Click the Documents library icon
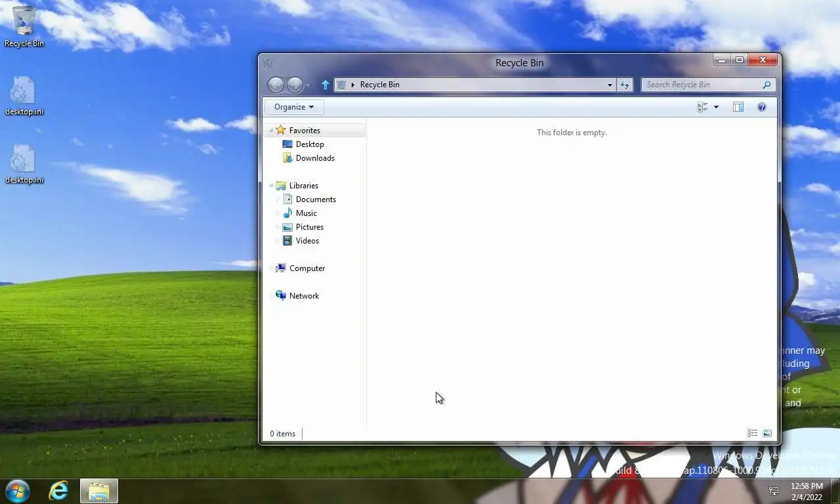Viewport: 840px width, 504px height. click(x=287, y=199)
